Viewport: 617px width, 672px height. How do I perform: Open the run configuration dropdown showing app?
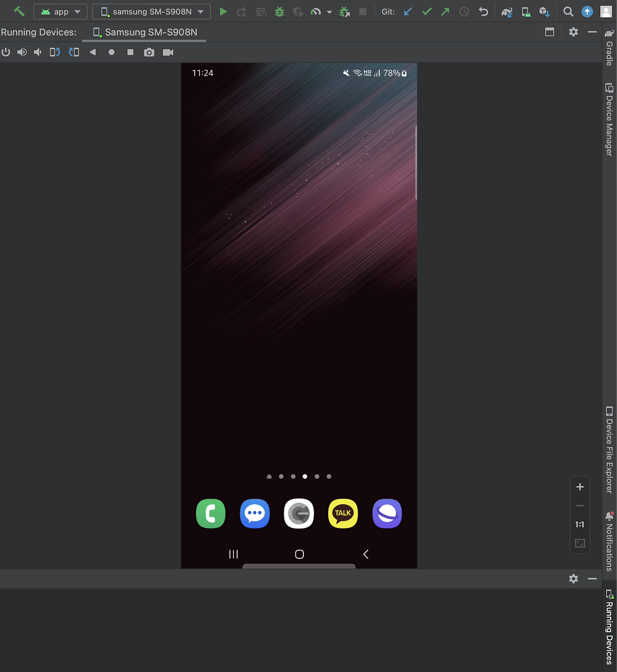(x=60, y=12)
